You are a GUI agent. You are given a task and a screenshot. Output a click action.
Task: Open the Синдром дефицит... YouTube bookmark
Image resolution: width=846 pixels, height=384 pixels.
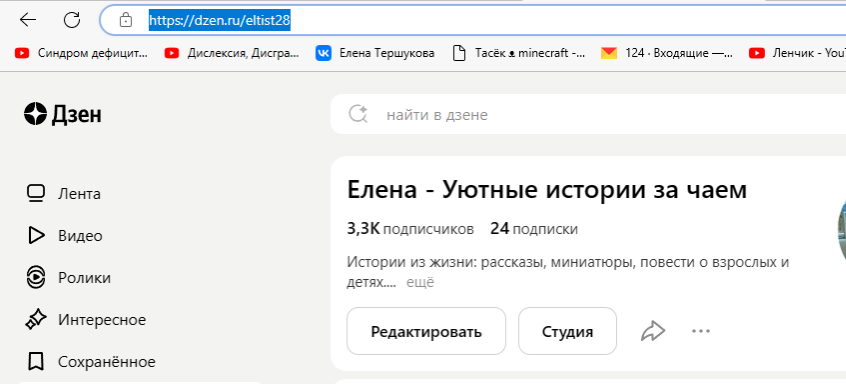81,53
